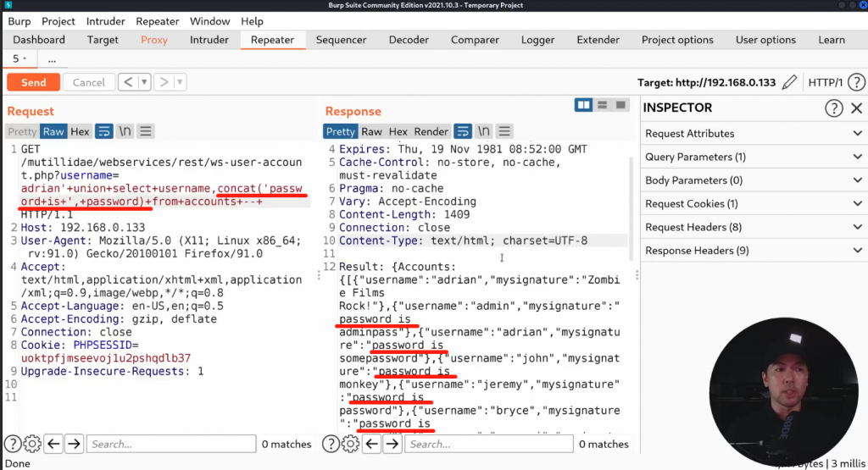Select side-by-side layout icon
The width and height of the screenshot is (868, 470).
pos(583,105)
